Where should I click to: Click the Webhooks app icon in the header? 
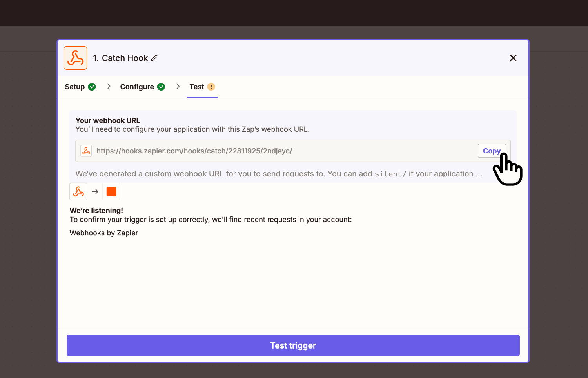click(x=75, y=58)
